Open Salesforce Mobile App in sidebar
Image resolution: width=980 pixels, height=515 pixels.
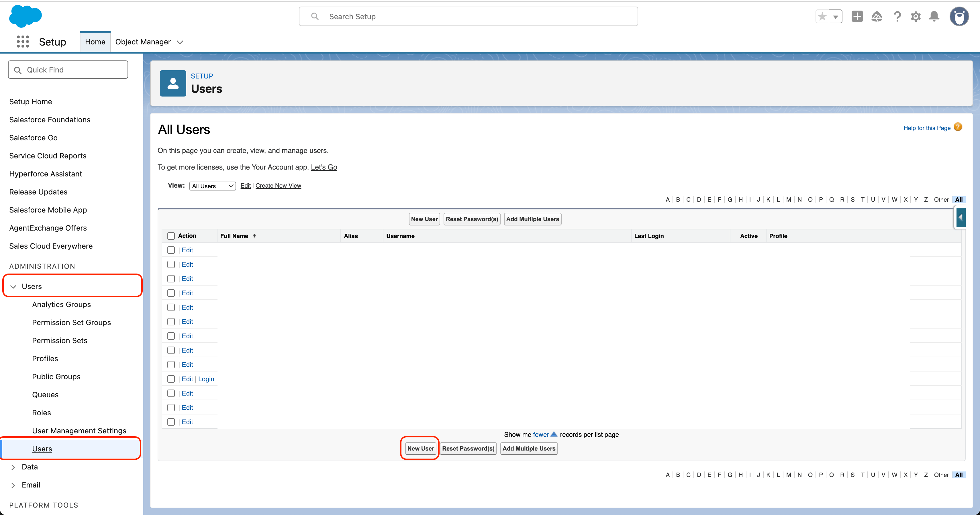coord(48,210)
